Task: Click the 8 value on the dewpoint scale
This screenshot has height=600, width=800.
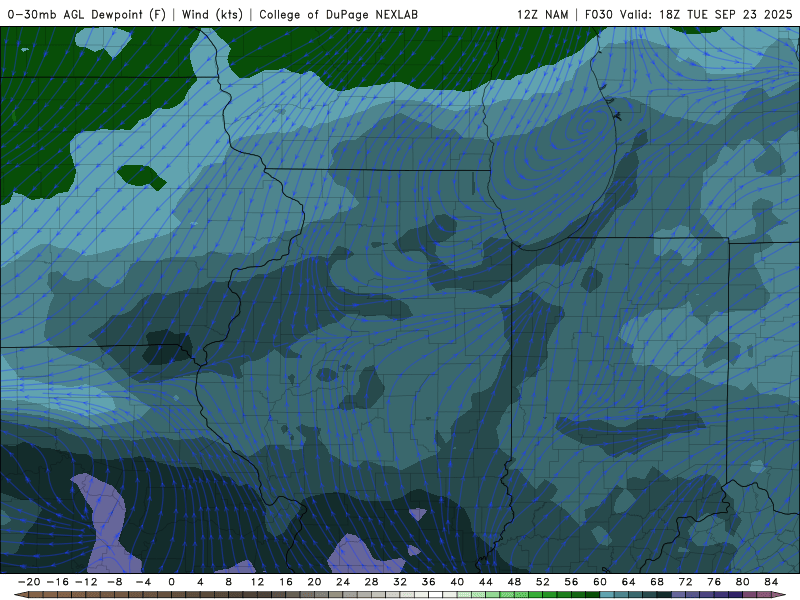Action: (x=229, y=582)
